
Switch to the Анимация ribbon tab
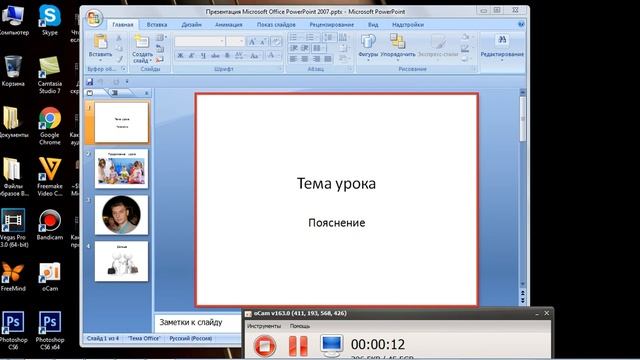pos(229,24)
